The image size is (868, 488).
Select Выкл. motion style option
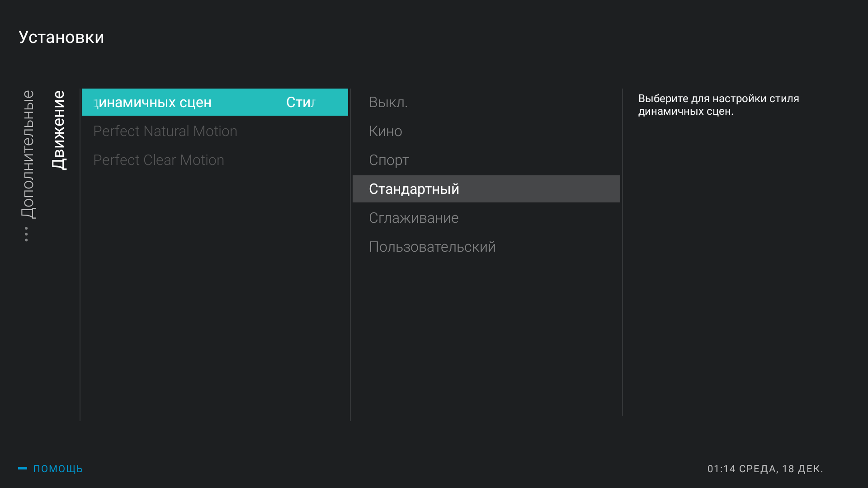388,102
